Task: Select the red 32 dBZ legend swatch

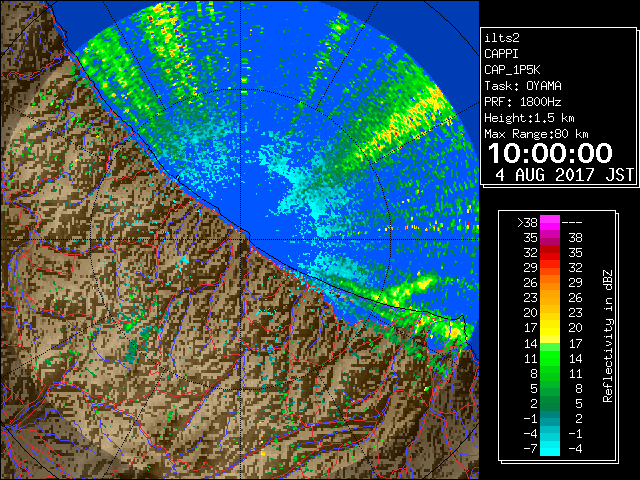Action: 550,253
